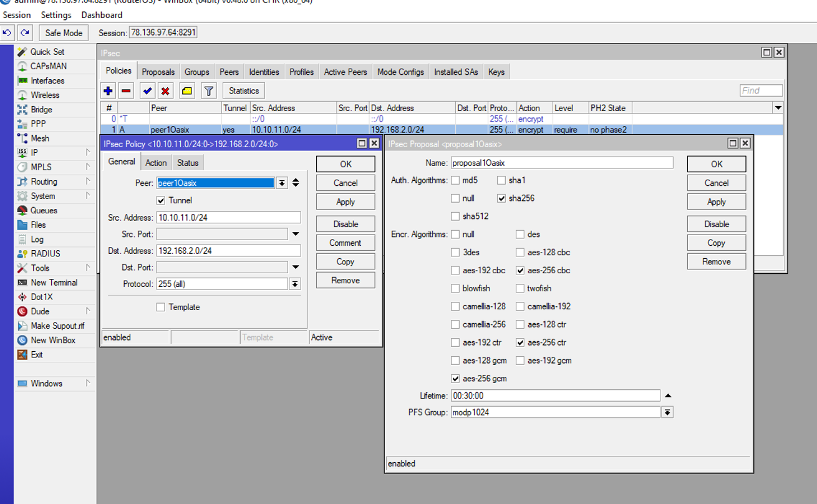
Task: Click Comment button in IPsec Policy
Action: coord(346,243)
